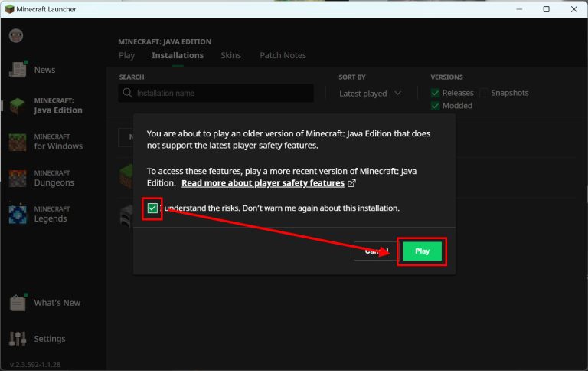Select the Minecraft Java Edition grass block icon
This screenshot has width=588, height=371.
(x=18, y=106)
